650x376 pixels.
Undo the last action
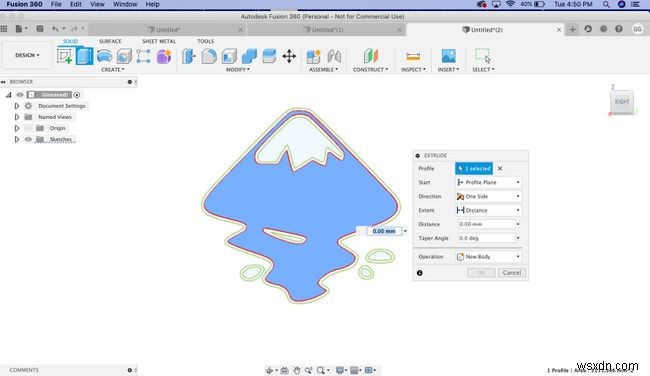pos(55,29)
